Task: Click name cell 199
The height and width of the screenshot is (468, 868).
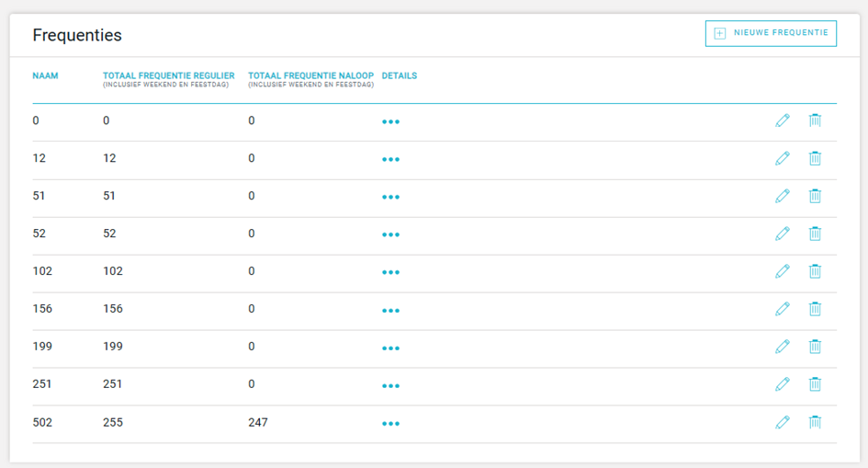Action: point(42,346)
